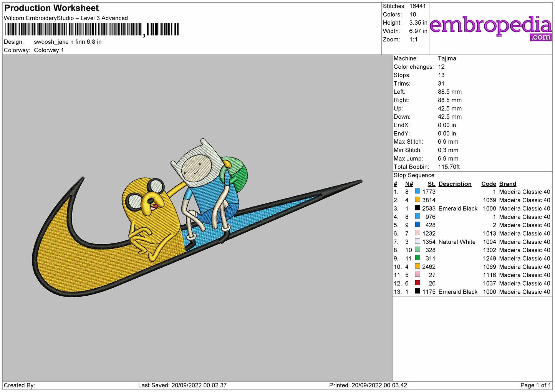Select the Max Stitch value '6.9 mm'
This screenshot has width=555, height=392.
[x=448, y=142]
